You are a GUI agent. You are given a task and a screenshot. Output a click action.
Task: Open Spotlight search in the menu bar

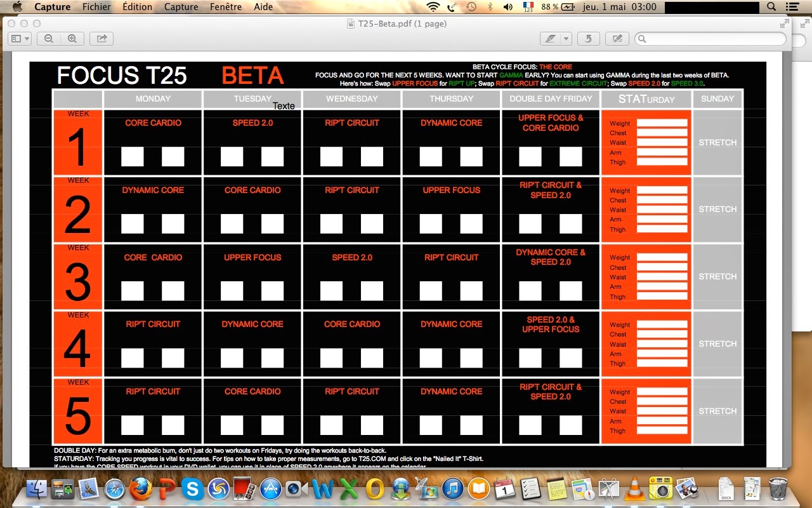771,7
